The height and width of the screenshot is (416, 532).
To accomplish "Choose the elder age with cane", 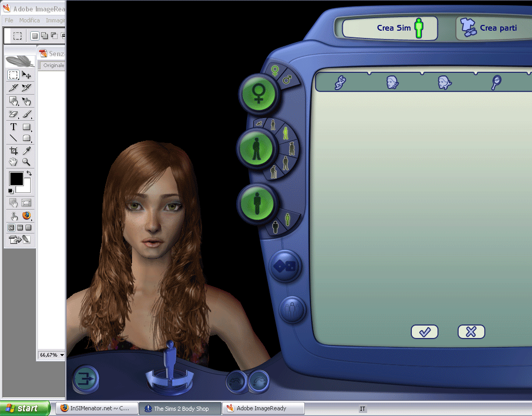I will tap(273, 171).
